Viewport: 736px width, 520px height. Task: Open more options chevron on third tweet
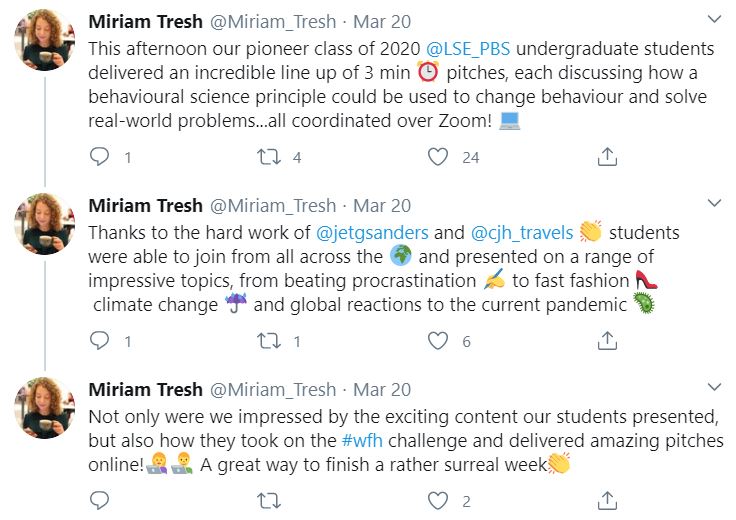(x=714, y=388)
